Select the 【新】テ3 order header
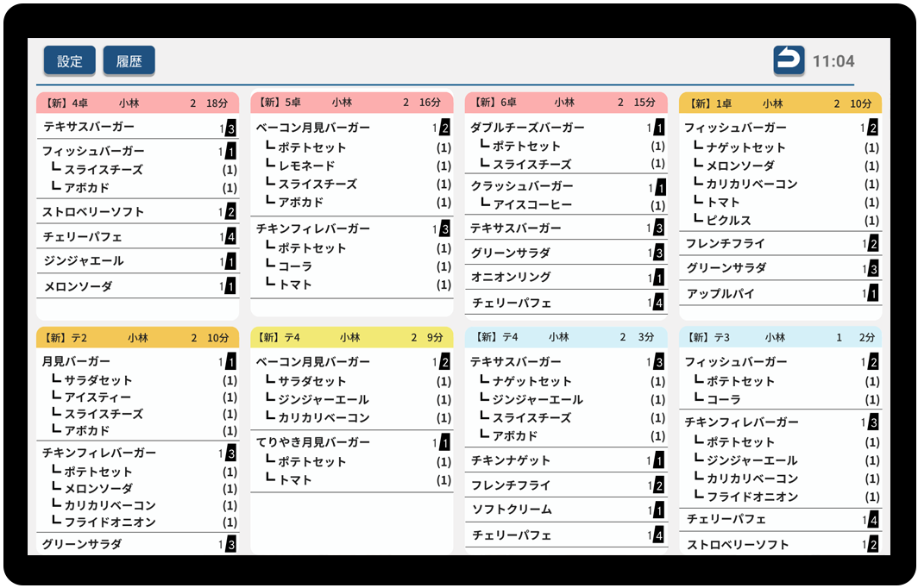918x588 pixels. [781, 338]
